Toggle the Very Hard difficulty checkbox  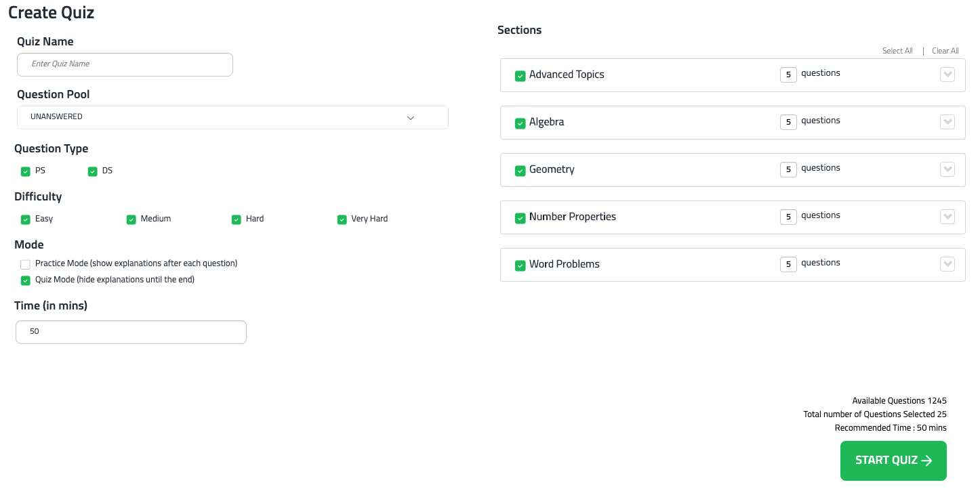(x=342, y=219)
